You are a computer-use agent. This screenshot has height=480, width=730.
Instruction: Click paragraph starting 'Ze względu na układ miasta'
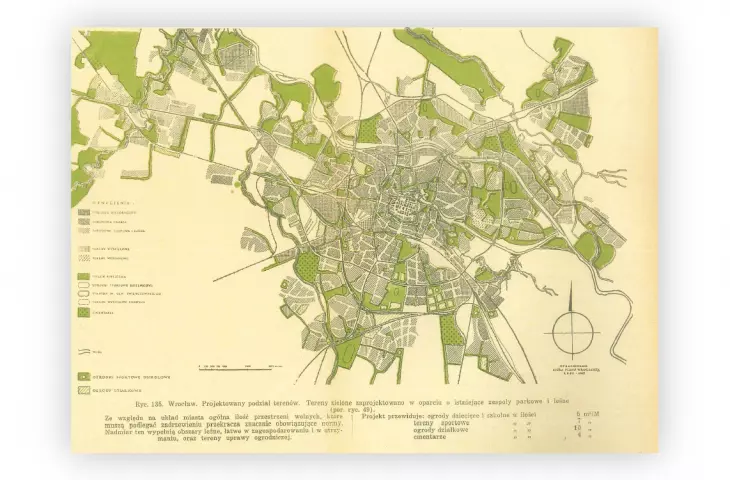click(224, 427)
